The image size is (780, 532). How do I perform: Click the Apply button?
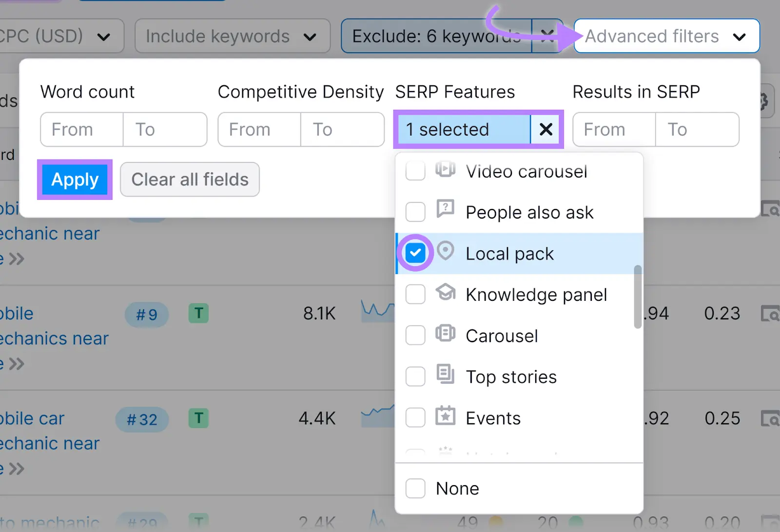click(x=74, y=179)
